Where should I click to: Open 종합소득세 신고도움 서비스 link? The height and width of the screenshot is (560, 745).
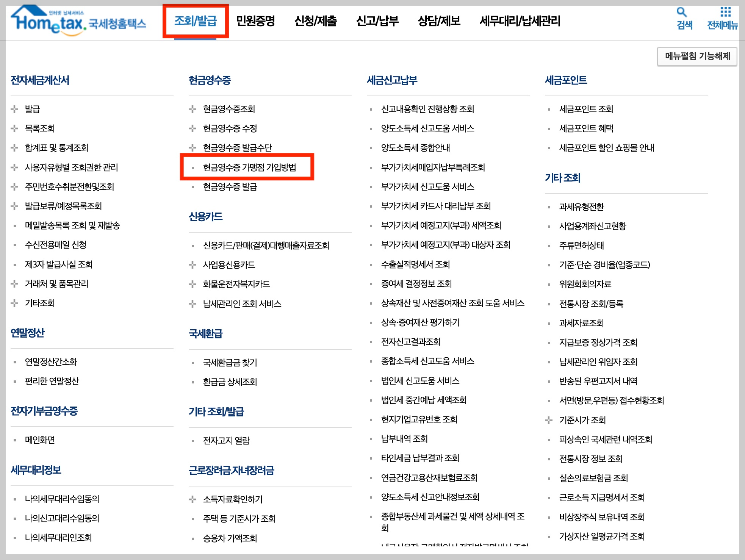point(427,361)
